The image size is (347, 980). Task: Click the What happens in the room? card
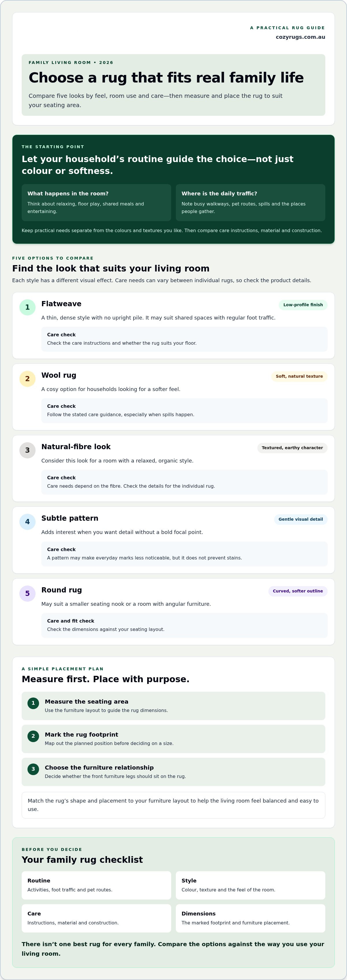(x=96, y=202)
